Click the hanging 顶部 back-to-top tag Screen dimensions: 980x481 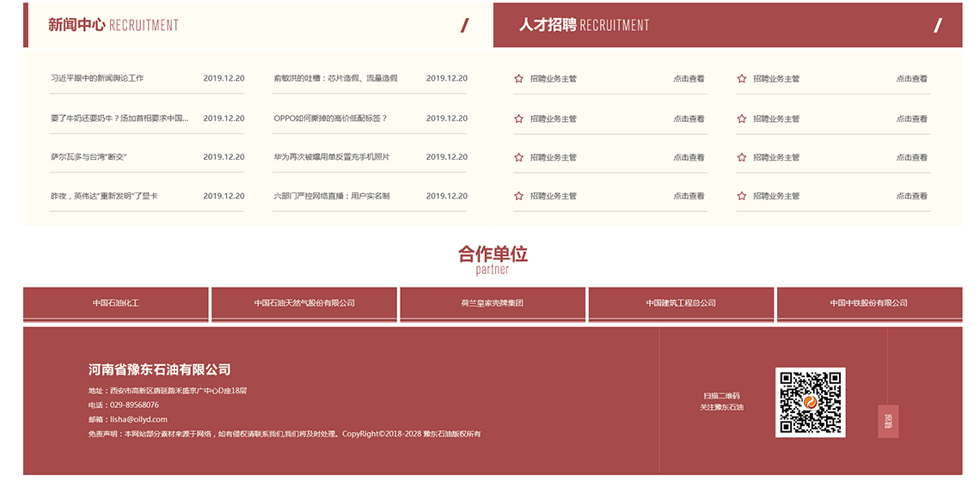click(x=888, y=420)
